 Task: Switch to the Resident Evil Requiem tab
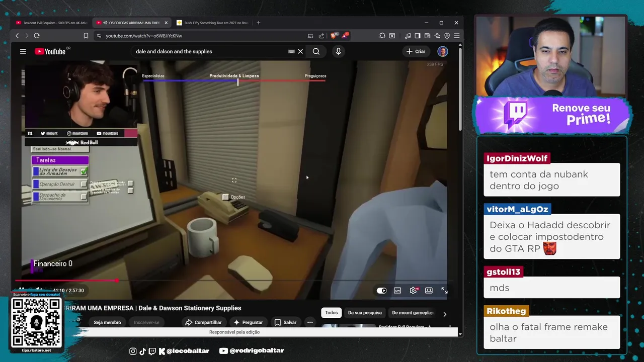[x=51, y=23]
